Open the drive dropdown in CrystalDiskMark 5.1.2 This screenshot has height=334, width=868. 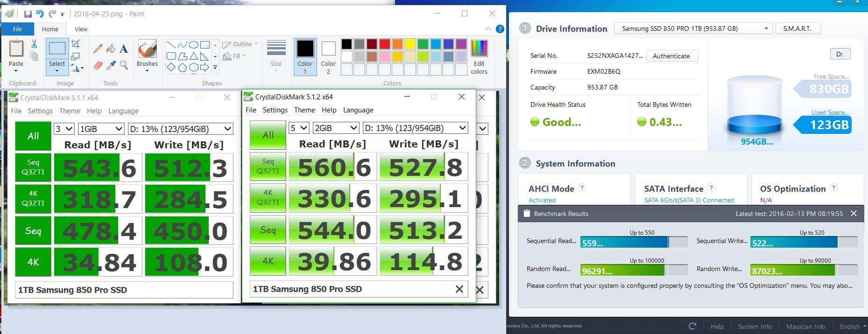pos(415,128)
